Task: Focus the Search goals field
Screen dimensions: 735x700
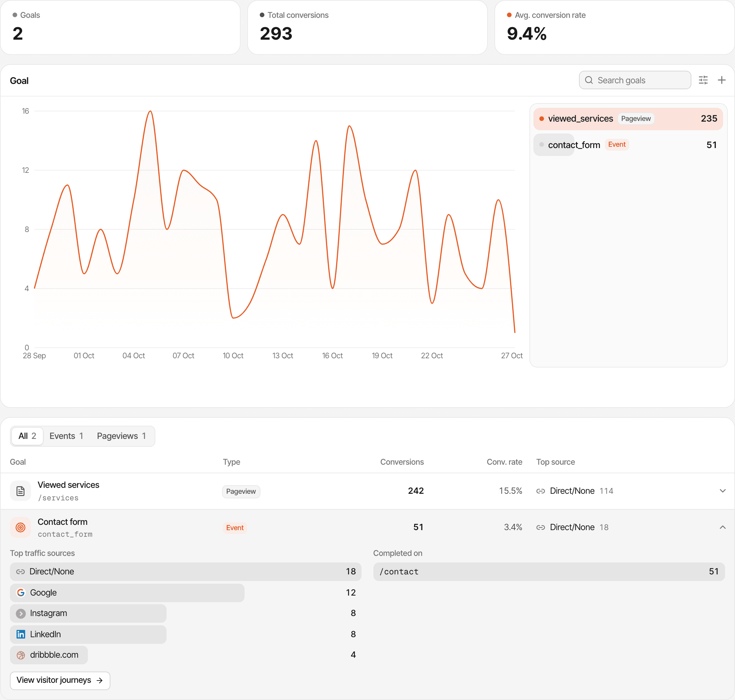Action: point(635,80)
